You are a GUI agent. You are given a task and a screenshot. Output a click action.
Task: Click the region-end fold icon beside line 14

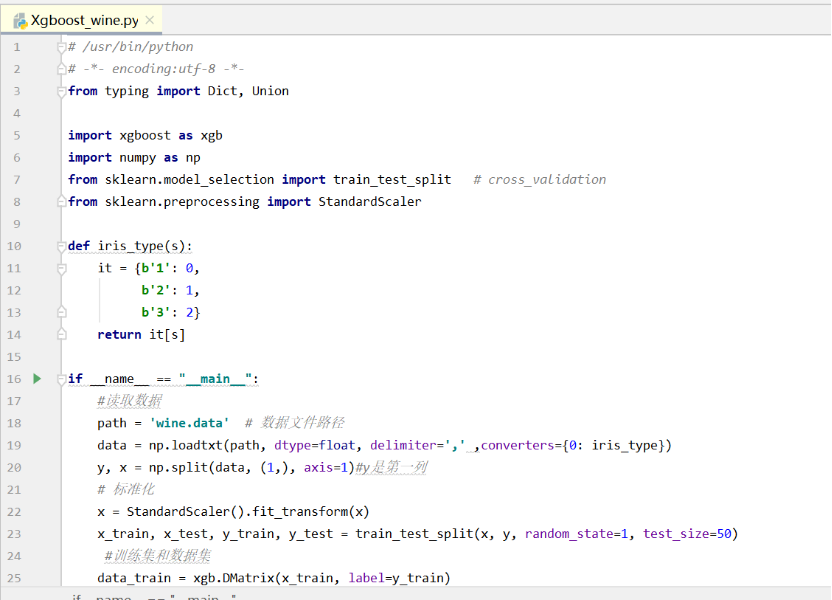60,334
